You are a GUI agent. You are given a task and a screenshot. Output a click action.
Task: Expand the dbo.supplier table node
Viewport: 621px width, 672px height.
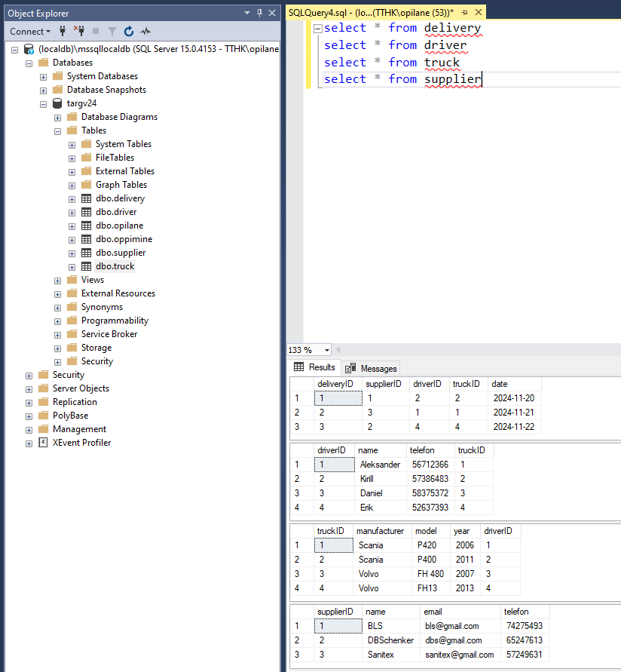tap(72, 253)
